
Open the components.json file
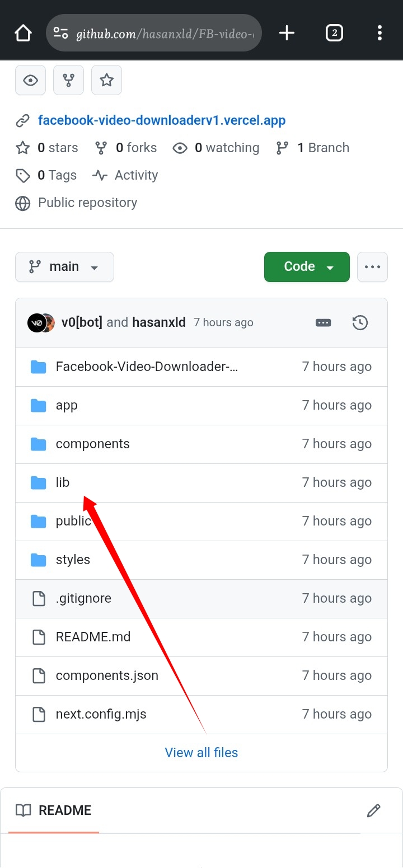[x=107, y=675]
